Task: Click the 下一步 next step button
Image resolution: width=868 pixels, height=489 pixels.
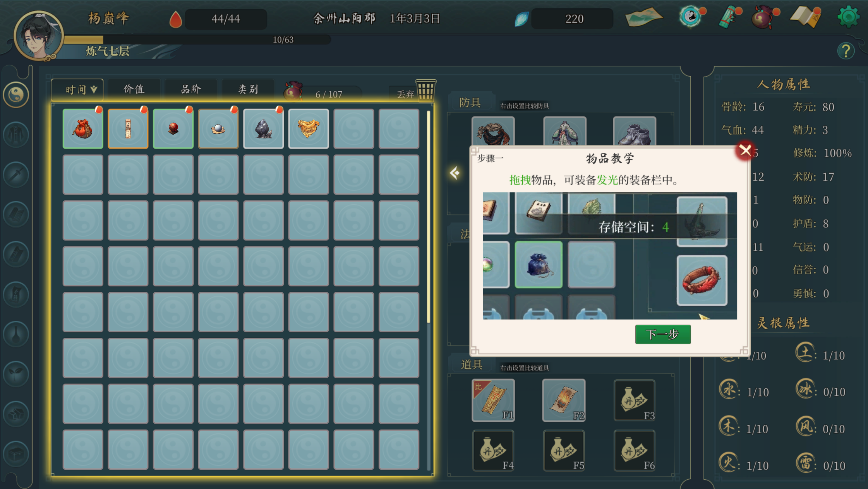Action: (663, 334)
